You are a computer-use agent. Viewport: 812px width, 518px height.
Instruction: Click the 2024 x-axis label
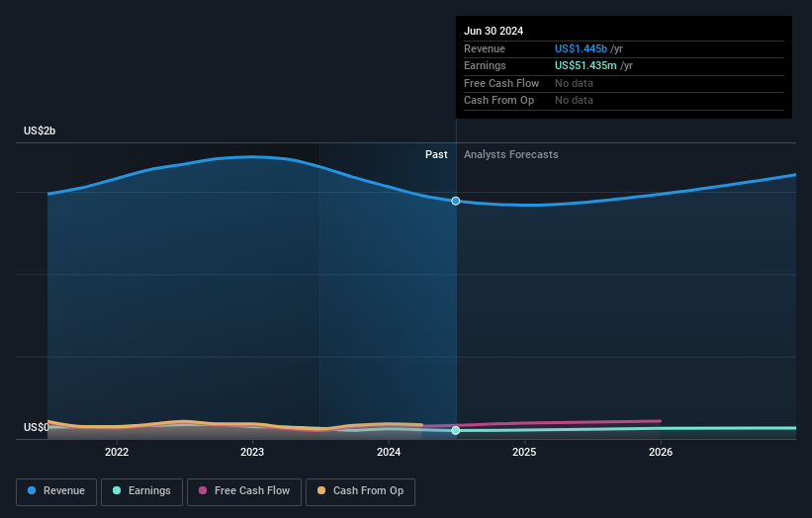389,452
